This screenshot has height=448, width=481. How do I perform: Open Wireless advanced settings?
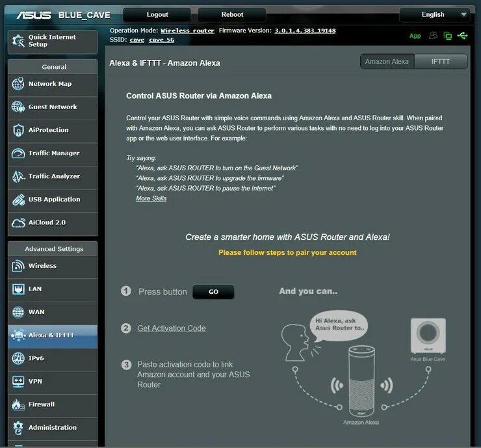(53, 266)
